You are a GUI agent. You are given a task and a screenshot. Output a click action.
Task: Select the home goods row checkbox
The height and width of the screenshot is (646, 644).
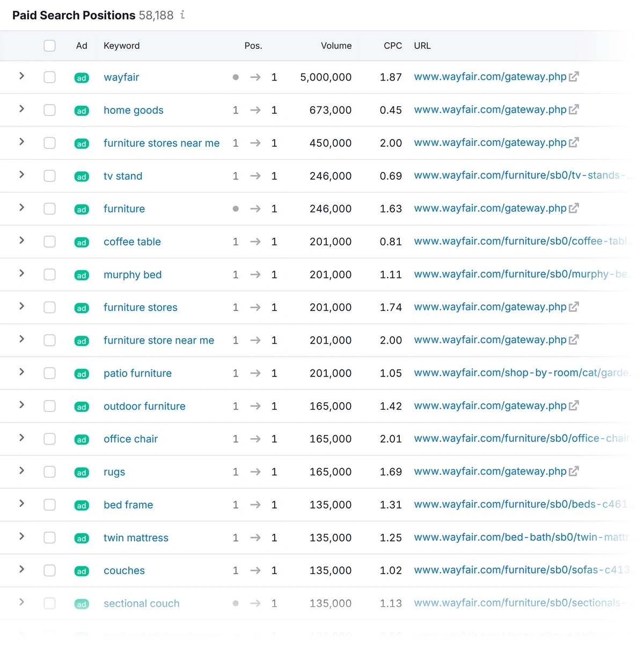(x=50, y=110)
